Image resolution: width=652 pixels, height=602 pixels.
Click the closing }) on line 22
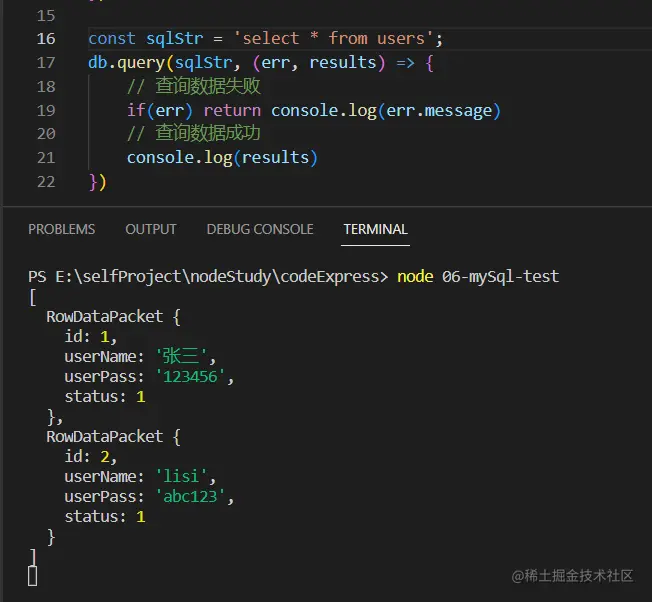point(98,182)
